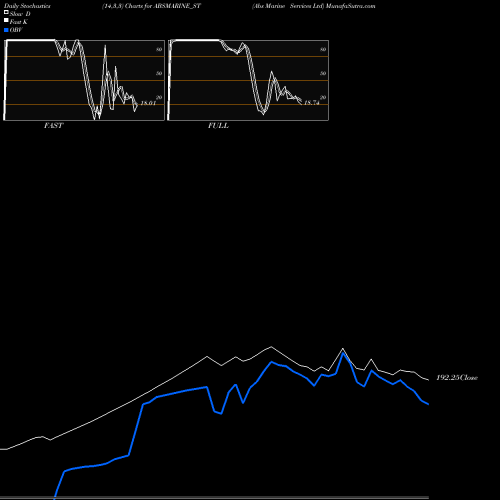The image size is (500, 500).
Task: Click the FULL stochastic chart thumbnail
Action: coord(248,80)
